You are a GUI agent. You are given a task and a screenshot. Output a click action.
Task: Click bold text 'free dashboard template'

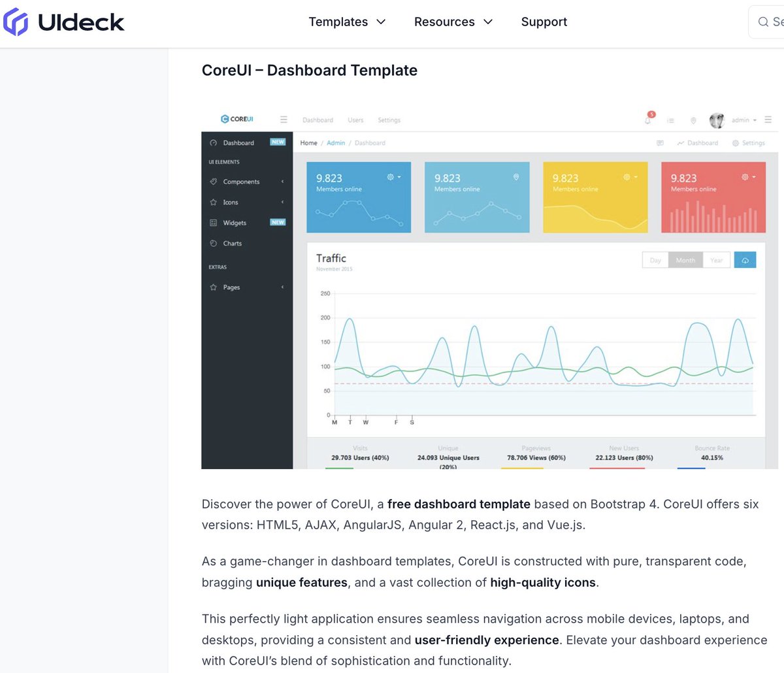point(459,504)
